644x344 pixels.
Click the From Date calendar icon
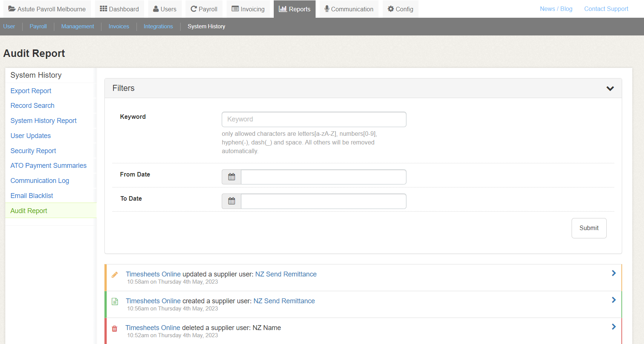point(232,177)
